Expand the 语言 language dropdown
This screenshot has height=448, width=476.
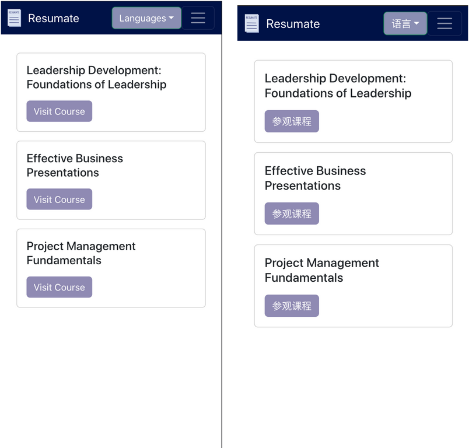click(x=405, y=23)
